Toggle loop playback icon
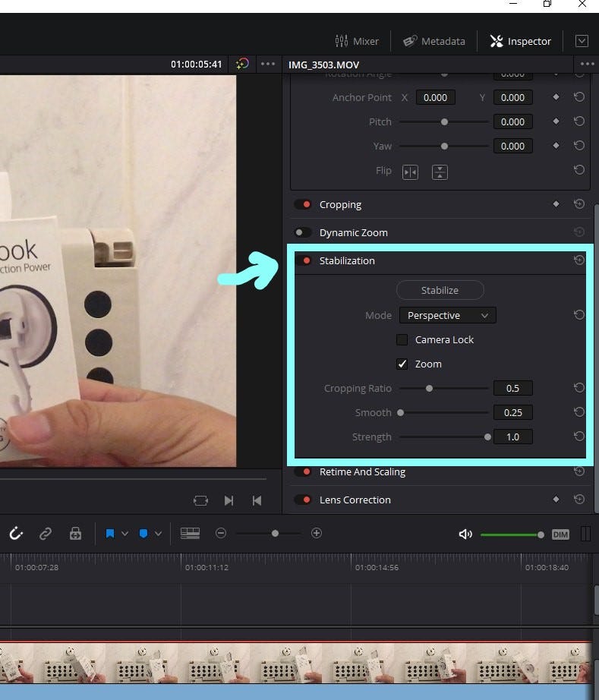599x700 pixels. pyautogui.click(x=200, y=500)
